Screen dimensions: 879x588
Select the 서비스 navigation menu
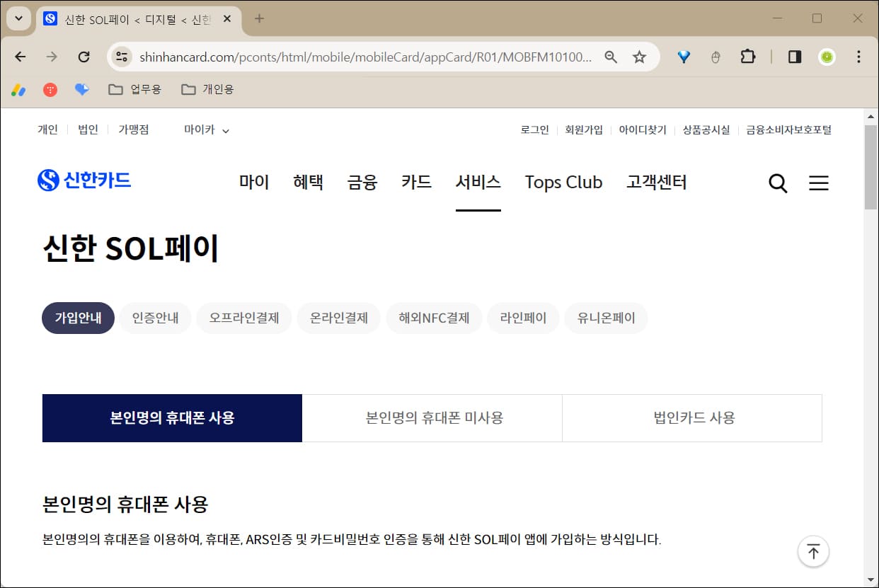pyautogui.click(x=478, y=182)
